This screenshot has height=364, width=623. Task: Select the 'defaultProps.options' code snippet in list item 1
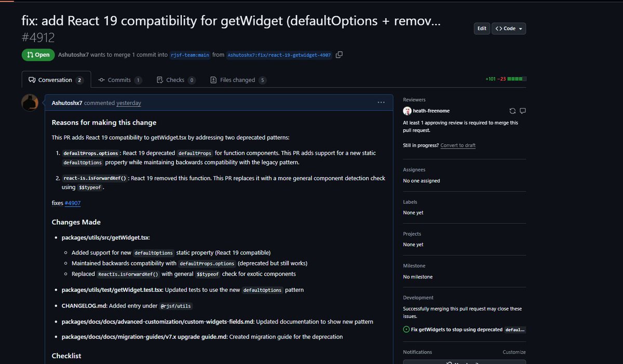[91, 153]
